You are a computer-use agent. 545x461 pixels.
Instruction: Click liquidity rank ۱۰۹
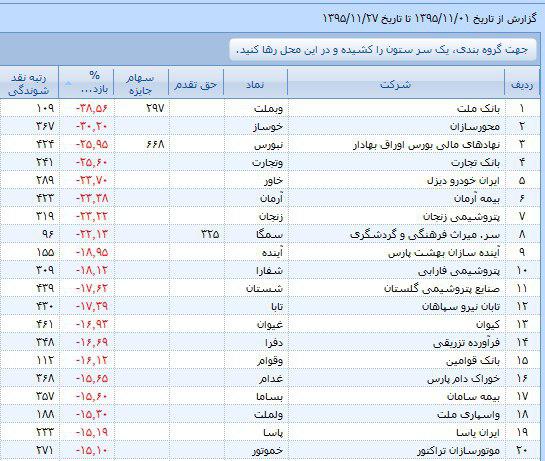tap(45, 108)
